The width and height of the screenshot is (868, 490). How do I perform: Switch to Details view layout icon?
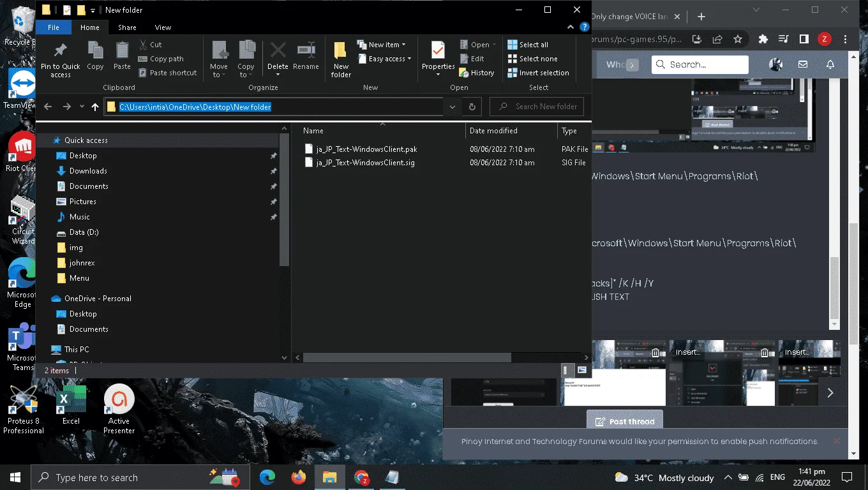point(566,370)
